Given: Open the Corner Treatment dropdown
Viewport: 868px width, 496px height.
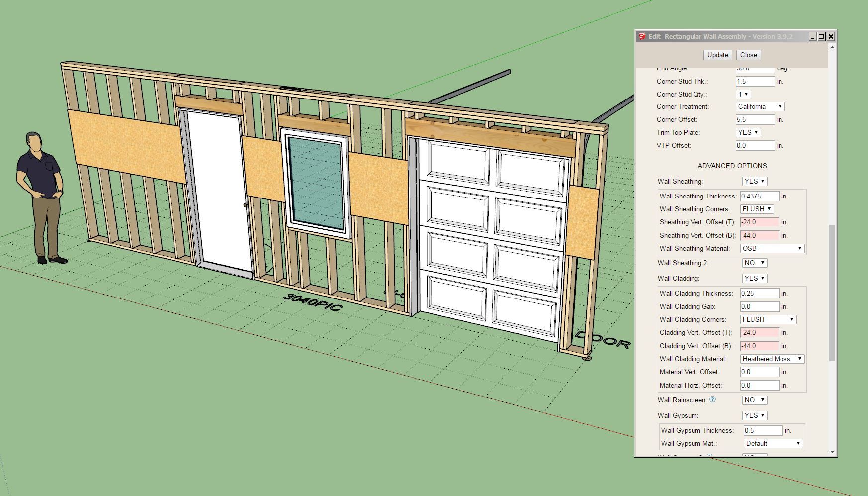Looking at the screenshot, I should 760,106.
